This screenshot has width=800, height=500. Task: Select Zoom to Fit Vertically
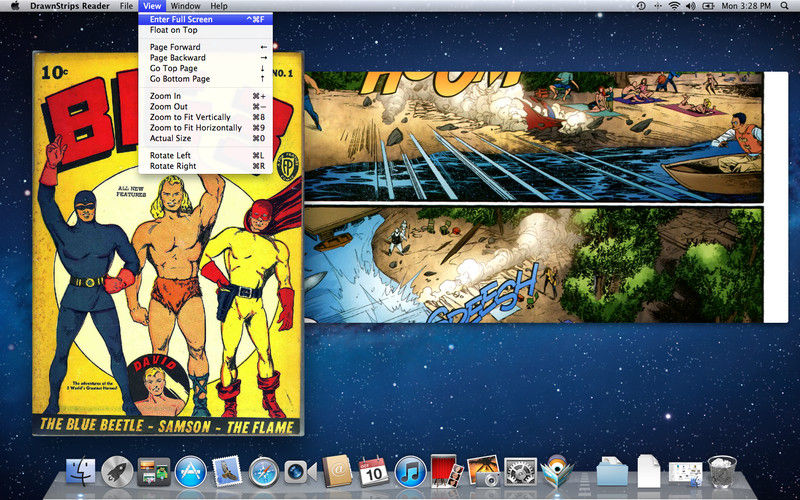coord(205,117)
